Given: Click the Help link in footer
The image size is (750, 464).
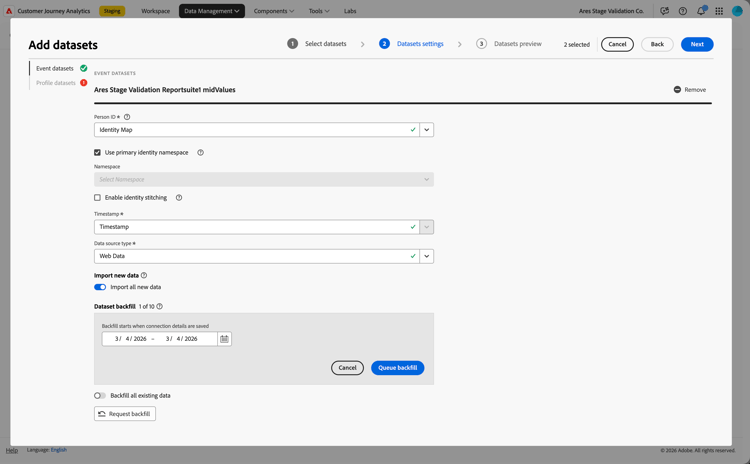Looking at the screenshot, I should click(x=12, y=450).
